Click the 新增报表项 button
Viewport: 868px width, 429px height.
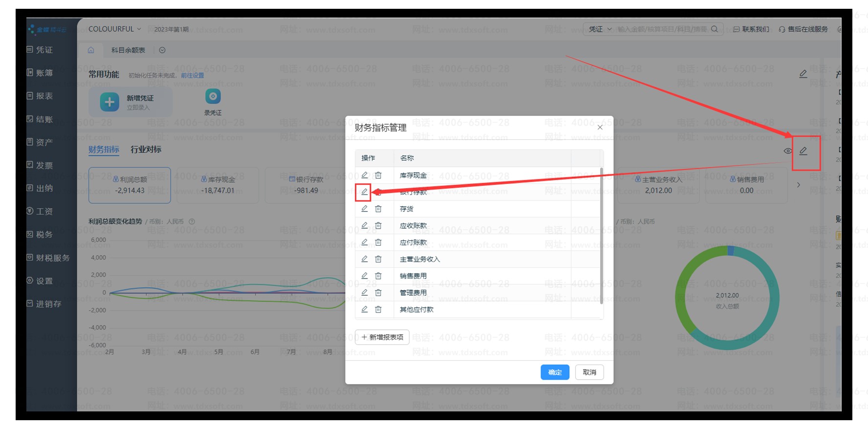(x=382, y=337)
